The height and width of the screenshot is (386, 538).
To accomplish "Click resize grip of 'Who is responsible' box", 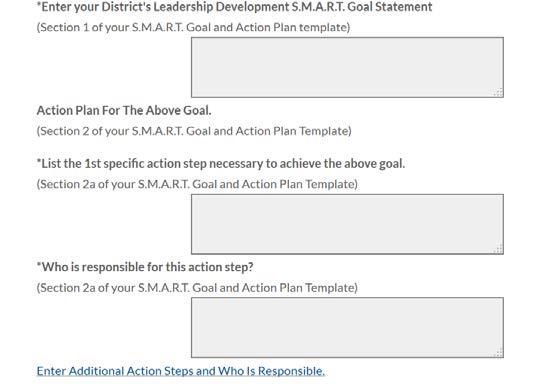I will 498,352.
